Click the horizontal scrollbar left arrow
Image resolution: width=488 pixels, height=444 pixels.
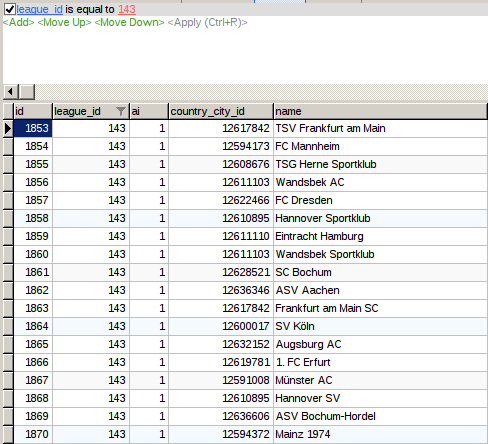pyautogui.click(x=11, y=92)
